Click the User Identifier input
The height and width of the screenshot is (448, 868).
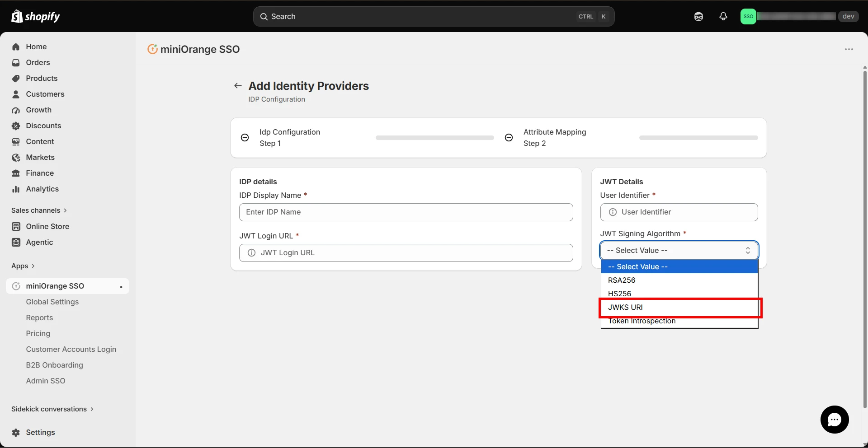pyautogui.click(x=679, y=212)
